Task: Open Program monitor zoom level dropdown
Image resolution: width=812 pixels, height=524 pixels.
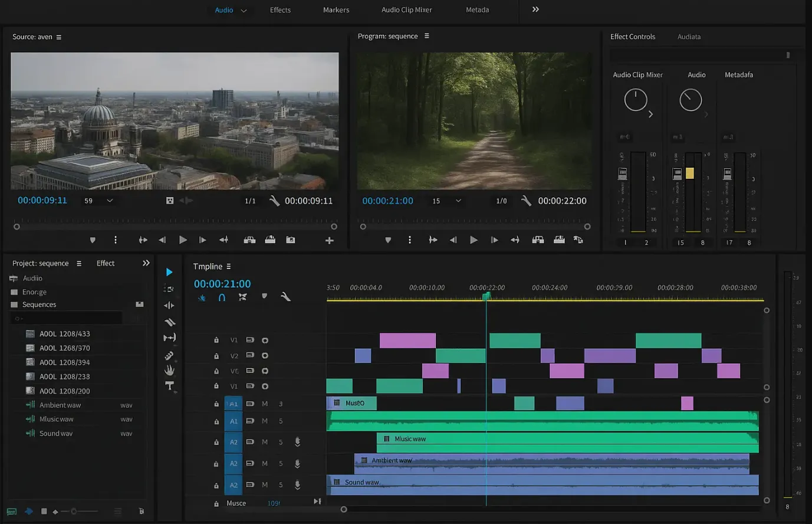Action: [x=458, y=201]
